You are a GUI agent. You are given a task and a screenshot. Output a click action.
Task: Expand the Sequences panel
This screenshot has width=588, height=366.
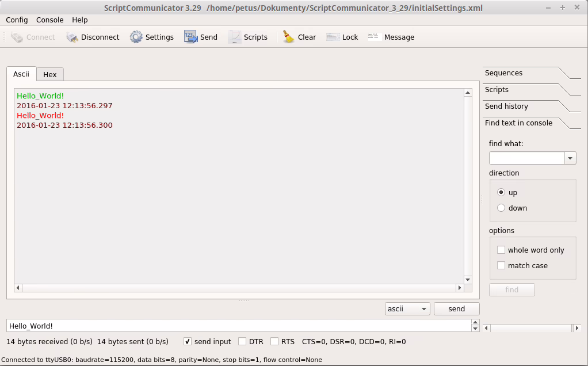pyautogui.click(x=504, y=73)
